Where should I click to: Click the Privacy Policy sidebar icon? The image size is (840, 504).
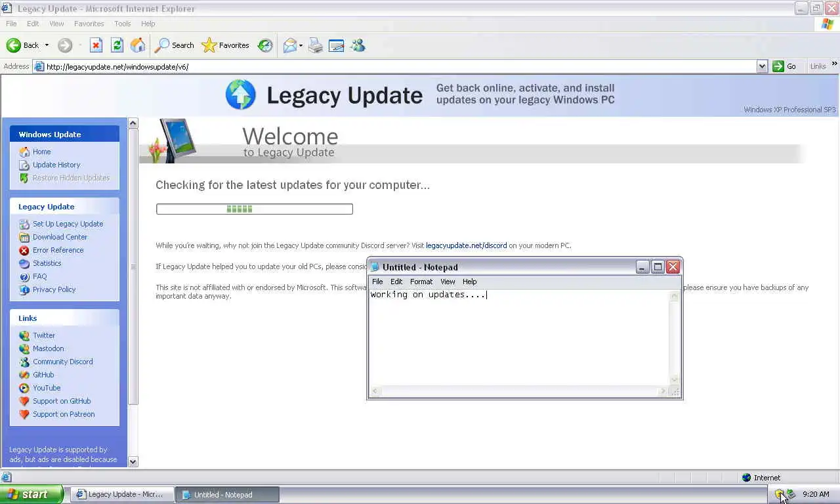coord(24,289)
